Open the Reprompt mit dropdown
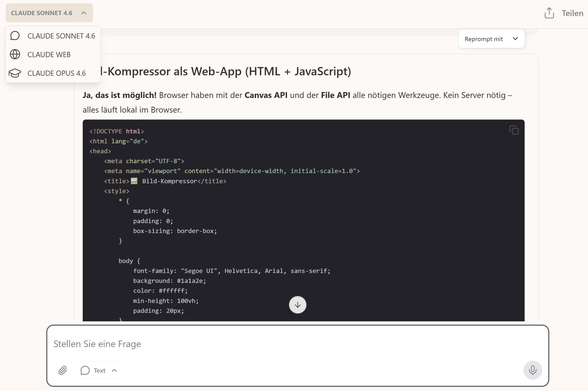 (x=484, y=39)
